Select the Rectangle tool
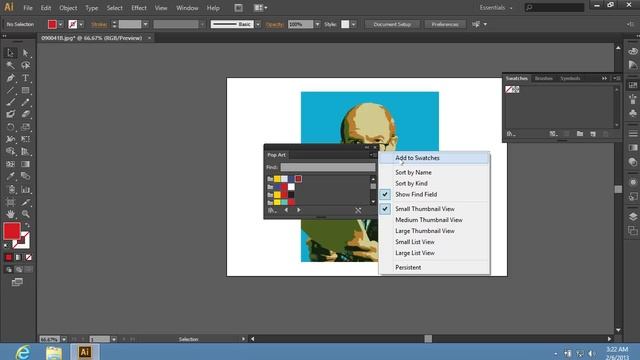The width and height of the screenshot is (640, 360). (x=26, y=90)
